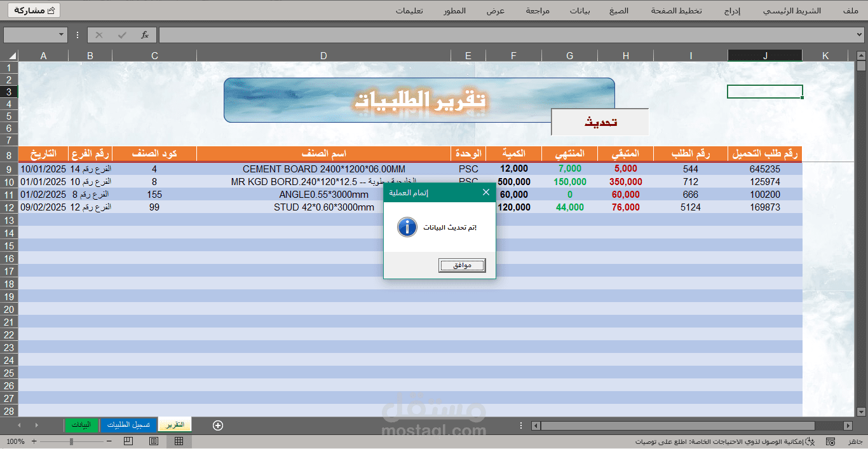Image resolution: width=868 pixels, height=449 pixels.
Task: Add a new sheet with the plus icon
Action: (x=217, y=425)
